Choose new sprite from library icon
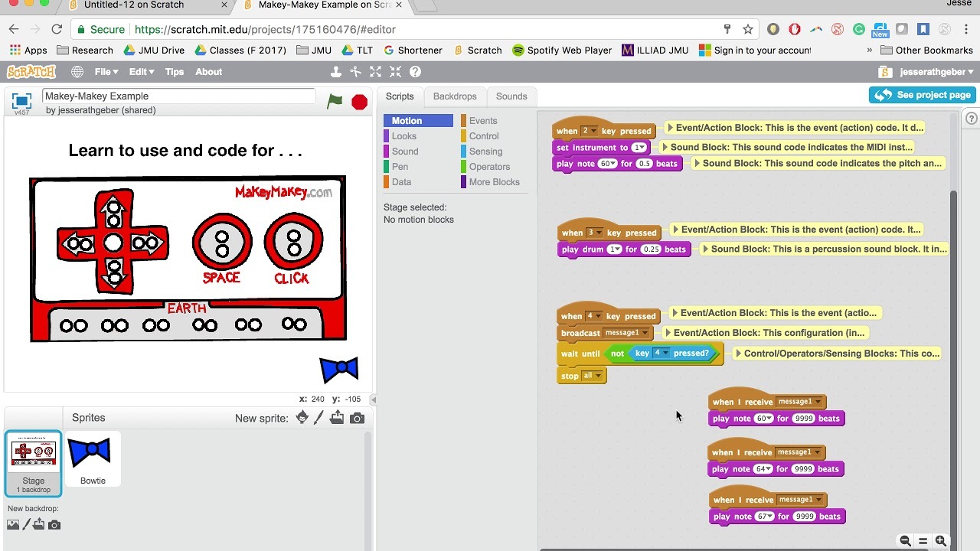 pyautogui.click(x=302, y=418)
